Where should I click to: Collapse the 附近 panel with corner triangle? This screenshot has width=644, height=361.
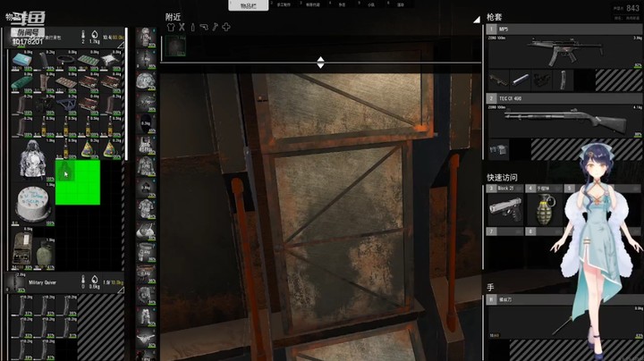point(477,20)
